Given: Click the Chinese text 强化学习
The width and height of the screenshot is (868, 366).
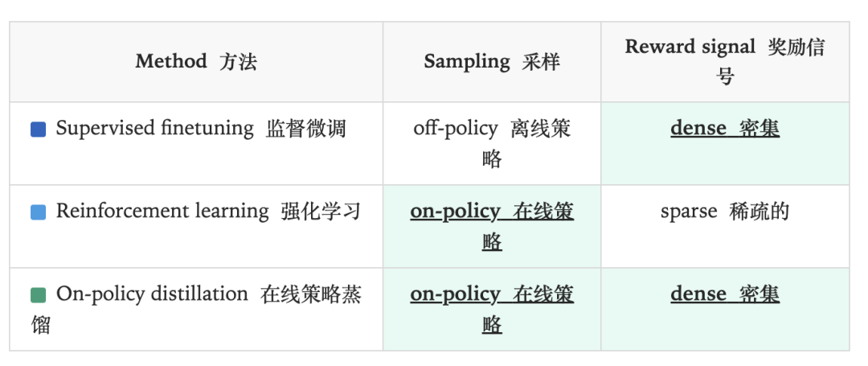Looking at the screenshot, I should click(x=321, y=212).
